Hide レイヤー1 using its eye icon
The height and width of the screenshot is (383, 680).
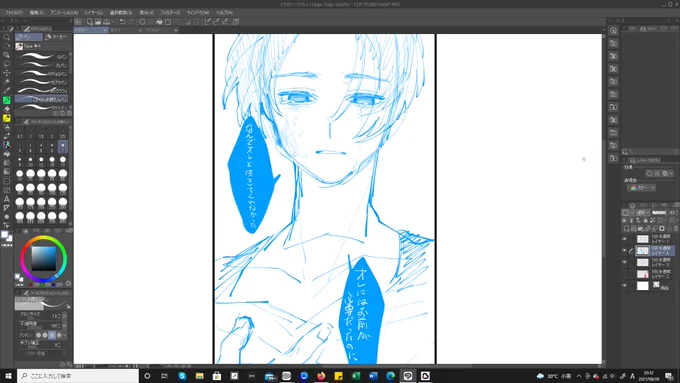(x=624, y=239)
